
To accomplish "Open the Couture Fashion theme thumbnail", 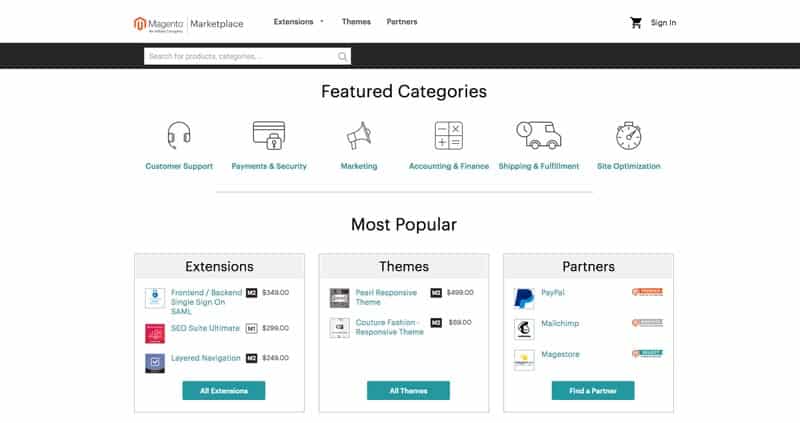I will (x=339, y=328).
